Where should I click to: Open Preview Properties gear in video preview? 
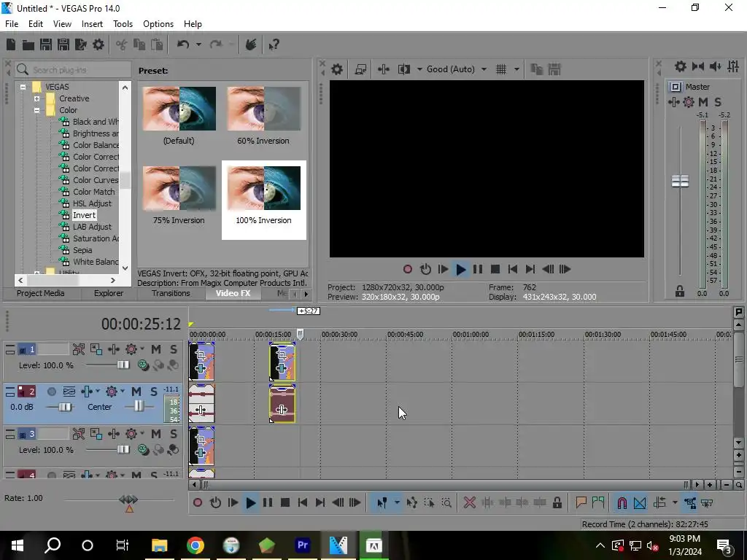337,69
